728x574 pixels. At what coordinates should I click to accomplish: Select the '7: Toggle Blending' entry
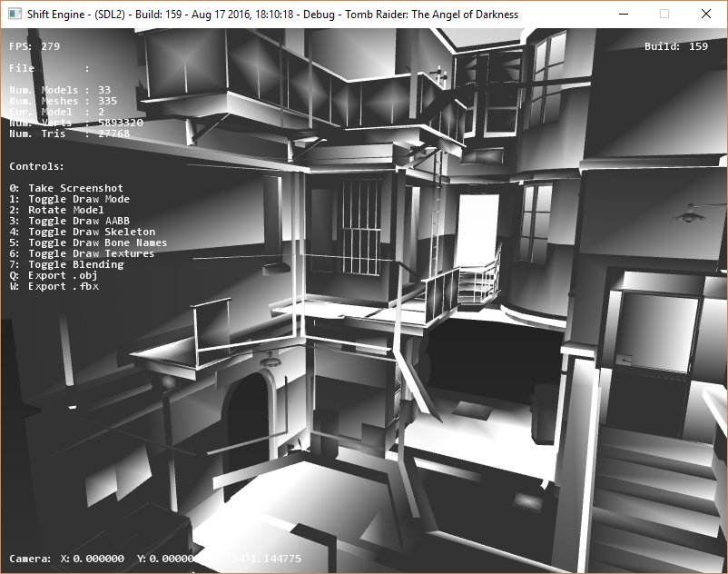[66, 264]
